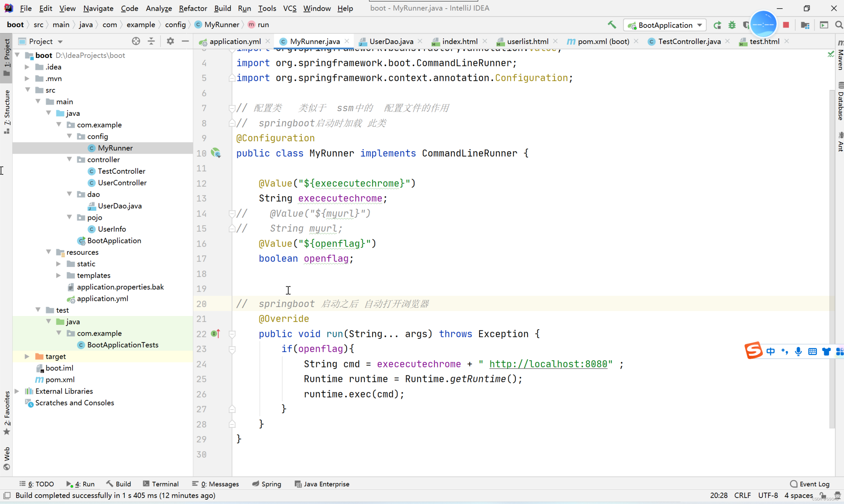Click the Sogou input method S icon

[753, 350]
